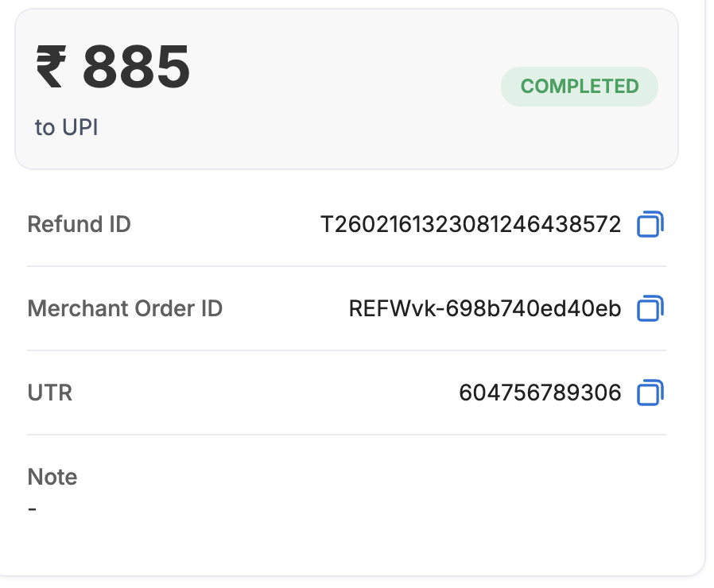Copy the Refund ID value

(650, 225)
